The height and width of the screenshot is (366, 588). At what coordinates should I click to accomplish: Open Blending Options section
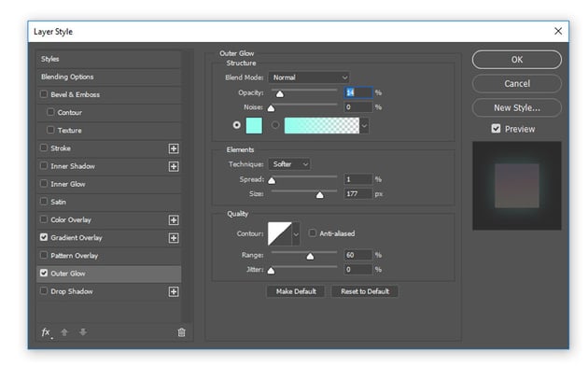click(109, 77)
